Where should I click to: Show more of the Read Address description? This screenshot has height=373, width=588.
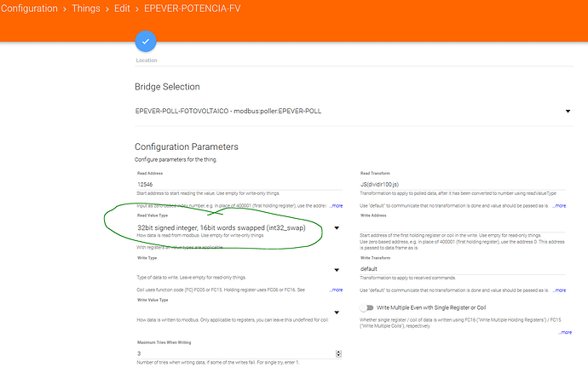click(334, 206)
